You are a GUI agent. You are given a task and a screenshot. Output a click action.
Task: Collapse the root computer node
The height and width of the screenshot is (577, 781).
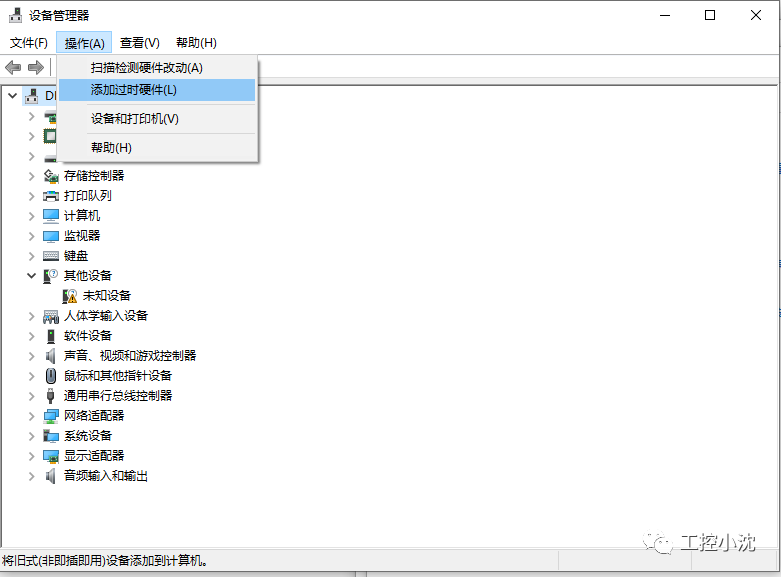click(13, 95)
